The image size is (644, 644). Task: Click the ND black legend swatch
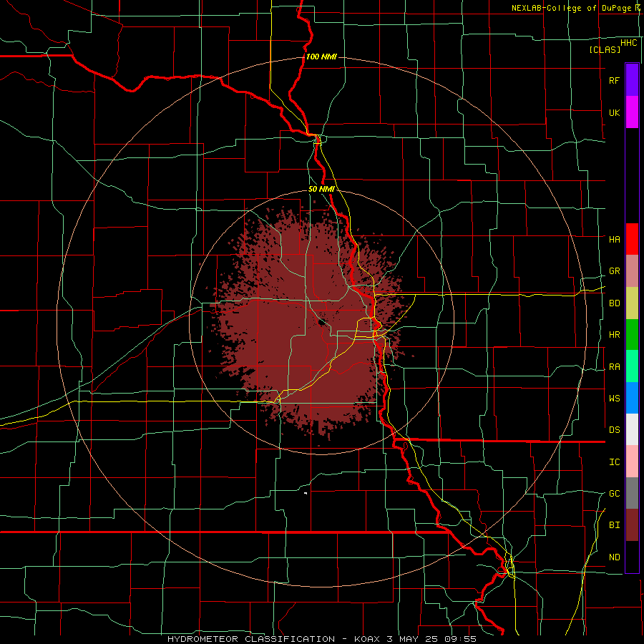coord(632,557)
